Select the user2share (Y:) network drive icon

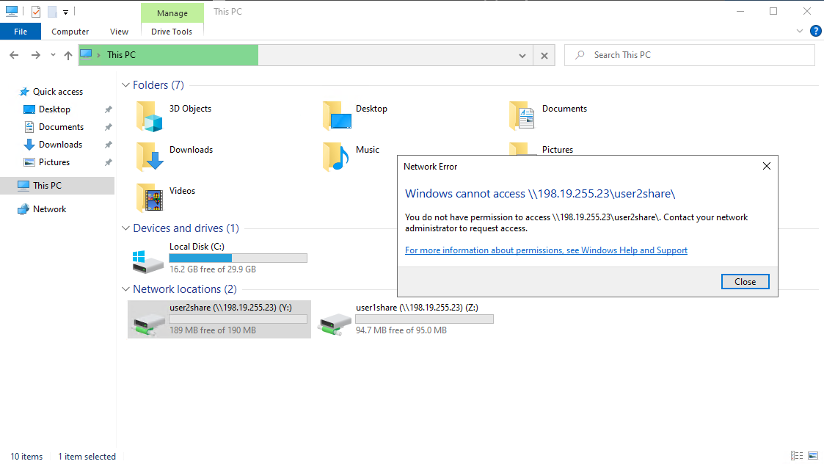click(x=149, y=323)
